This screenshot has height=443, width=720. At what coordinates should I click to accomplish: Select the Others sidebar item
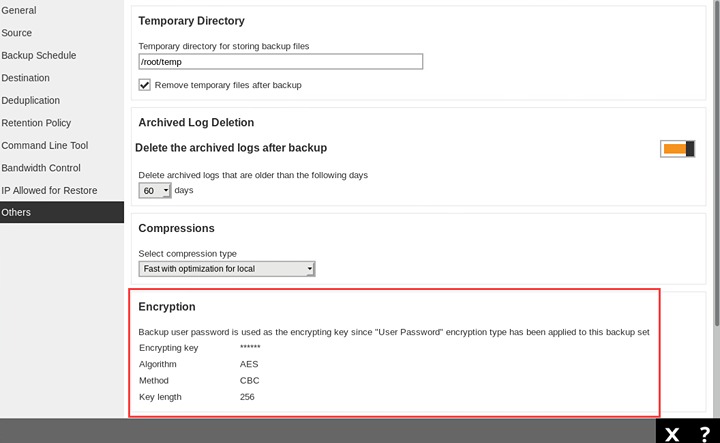pos(16,212)
